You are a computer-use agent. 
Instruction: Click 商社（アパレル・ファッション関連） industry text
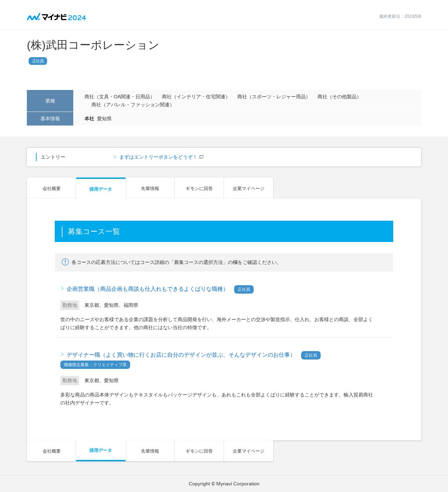[133, 105]
